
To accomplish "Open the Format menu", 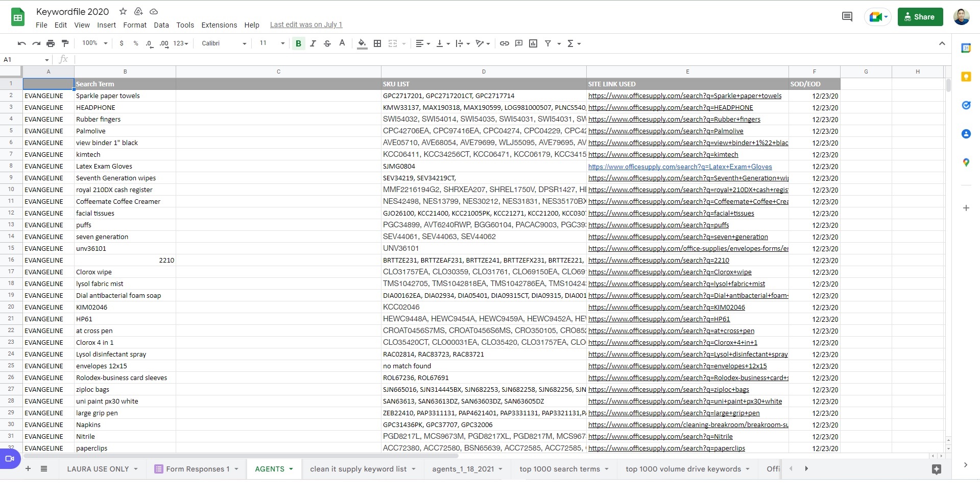I will pos(135,25).
